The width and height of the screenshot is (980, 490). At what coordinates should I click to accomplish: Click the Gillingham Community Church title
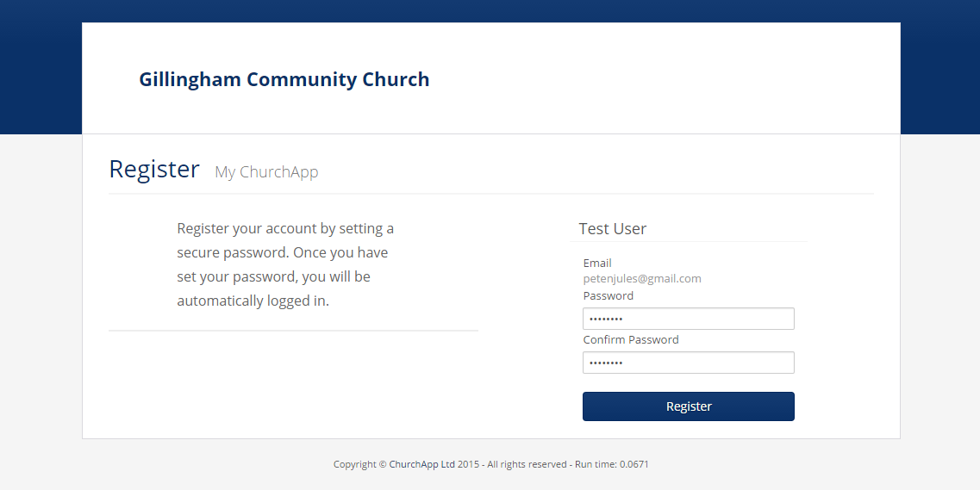point(284,79)
